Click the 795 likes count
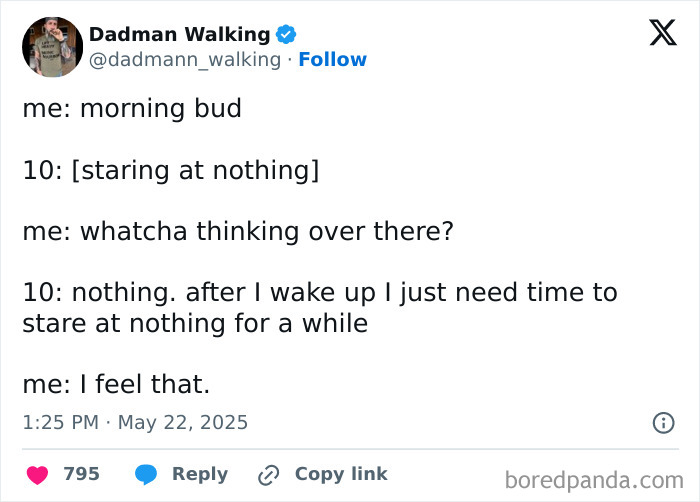This screenshot has width=700, height=502. [81, 474]
